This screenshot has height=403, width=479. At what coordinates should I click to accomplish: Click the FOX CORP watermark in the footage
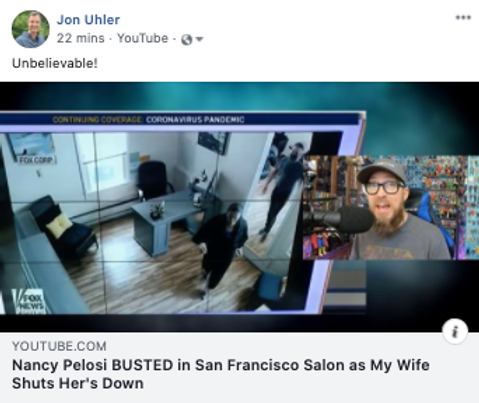click(36, 160)
